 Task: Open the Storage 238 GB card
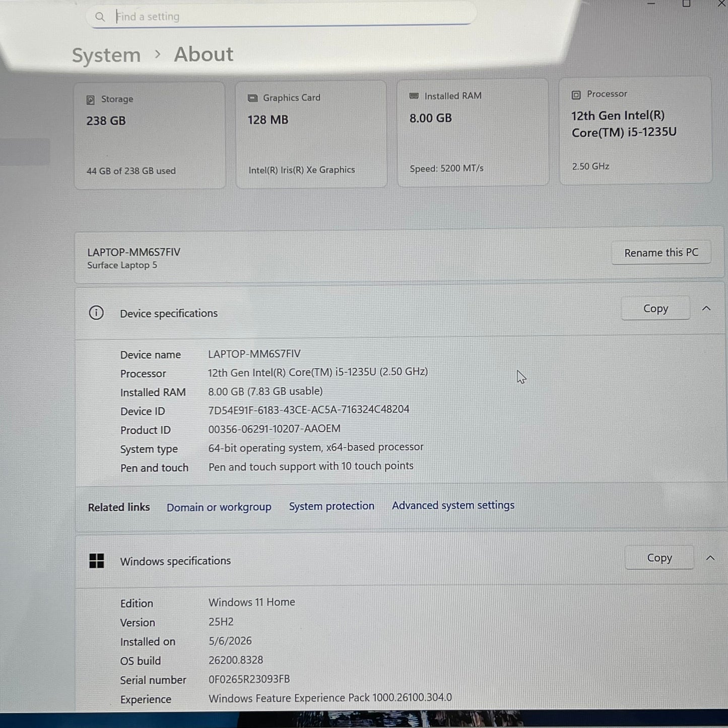pyautogui.click(x=150, y=136)
